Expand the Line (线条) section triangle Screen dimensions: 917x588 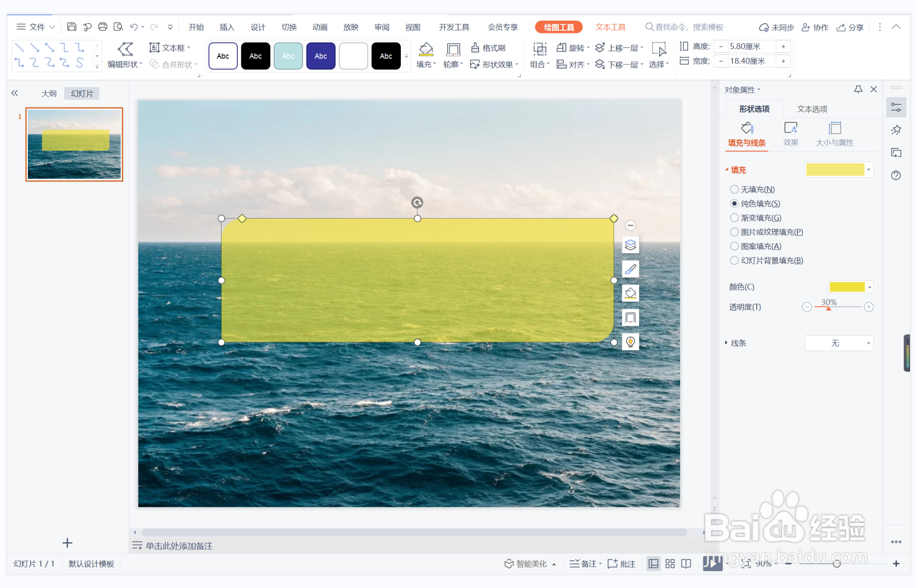[x=726, y=343]
